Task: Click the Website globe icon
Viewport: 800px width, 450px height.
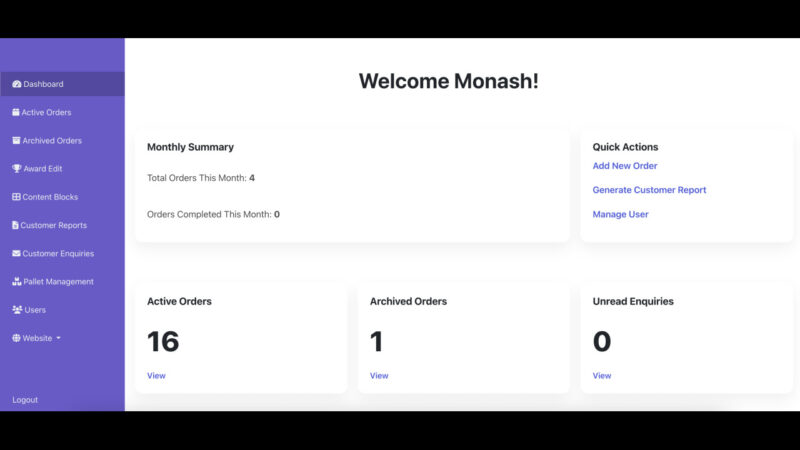Action: pos(17,338)
